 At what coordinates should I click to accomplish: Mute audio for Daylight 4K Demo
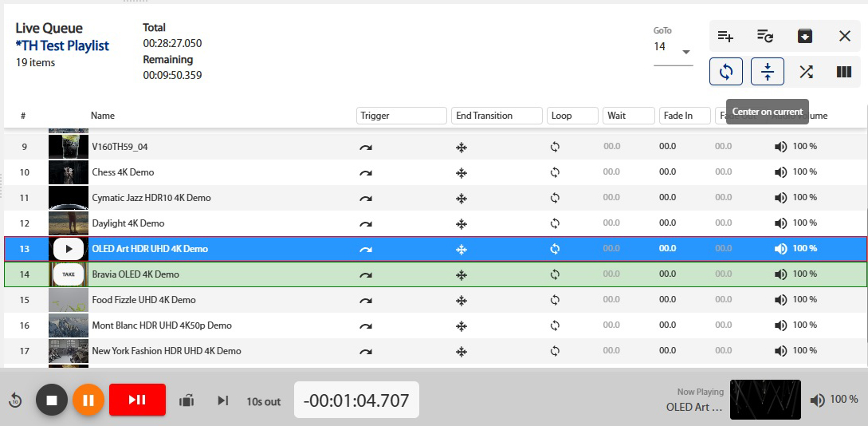click(780, 223)
